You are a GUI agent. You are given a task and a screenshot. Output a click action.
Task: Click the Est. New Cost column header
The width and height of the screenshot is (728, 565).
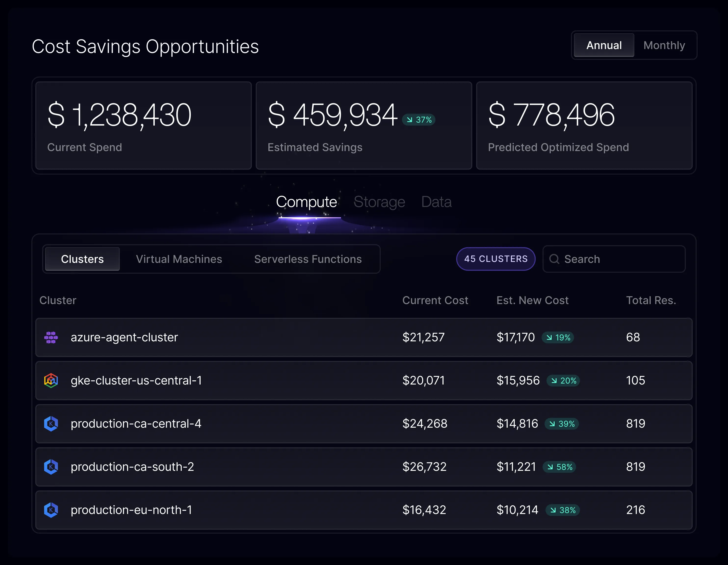click(x=533, y=300)
